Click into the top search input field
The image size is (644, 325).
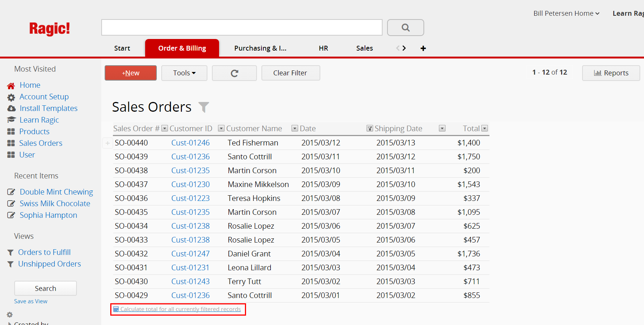point(242,27)
